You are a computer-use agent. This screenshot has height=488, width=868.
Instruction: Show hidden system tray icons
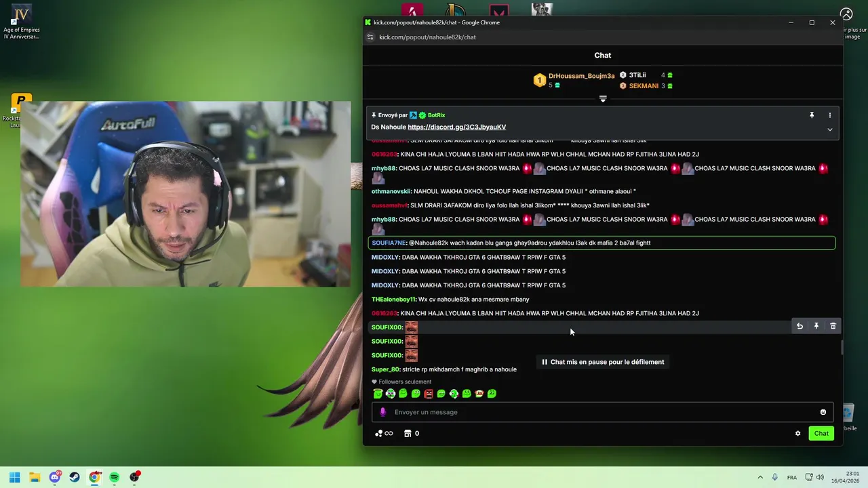760,477
